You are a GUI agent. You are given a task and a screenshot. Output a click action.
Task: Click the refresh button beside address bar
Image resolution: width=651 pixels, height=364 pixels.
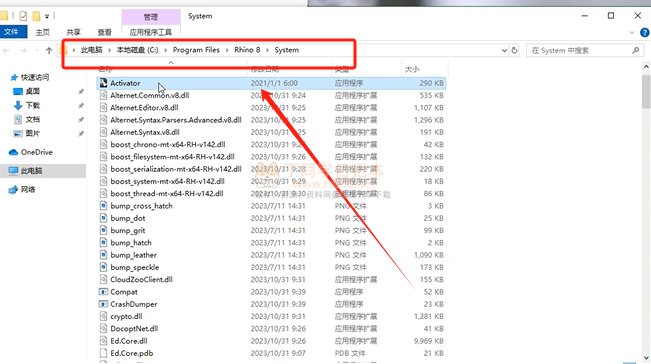[x=514, y=50]
